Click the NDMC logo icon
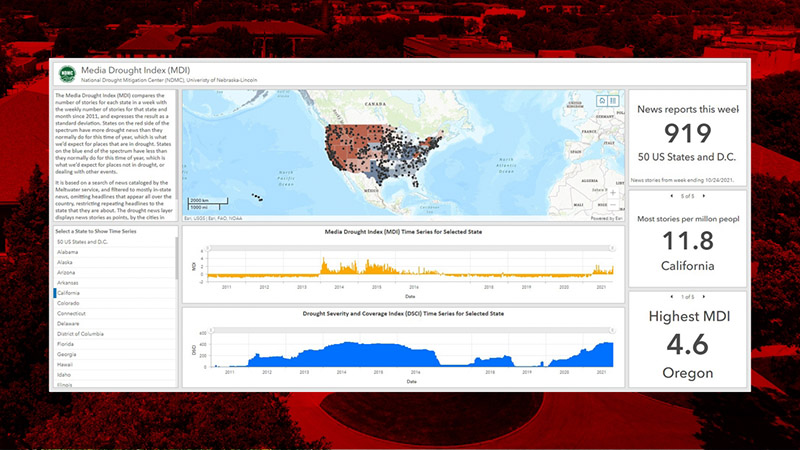The height and width of the screenshot is (450, 800). [68, 73]
